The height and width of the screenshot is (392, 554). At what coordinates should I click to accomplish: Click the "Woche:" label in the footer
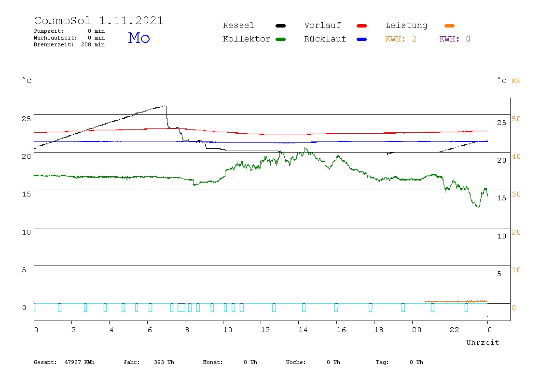pos(296,362)
